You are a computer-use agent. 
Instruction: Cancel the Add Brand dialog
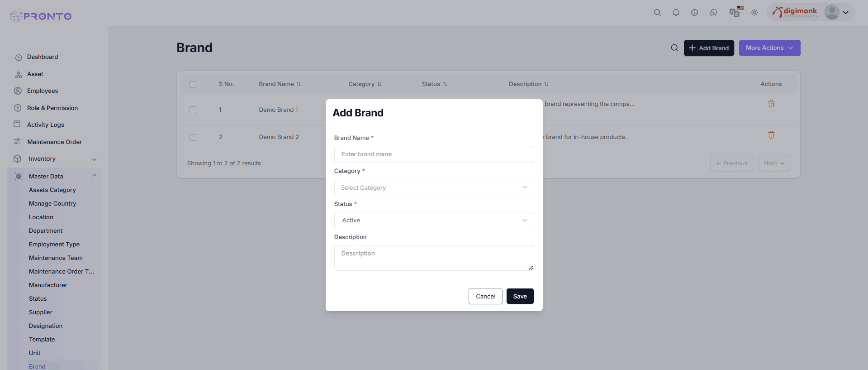click(485, 296)
